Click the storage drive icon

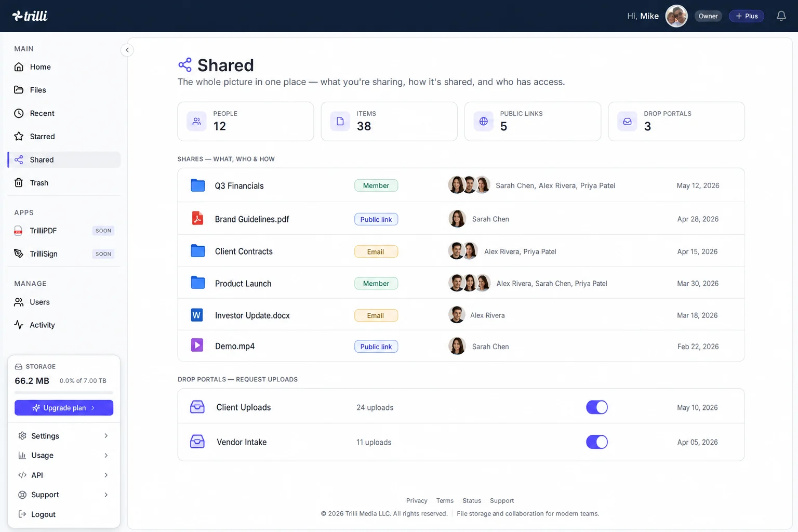tap(19, 367)
